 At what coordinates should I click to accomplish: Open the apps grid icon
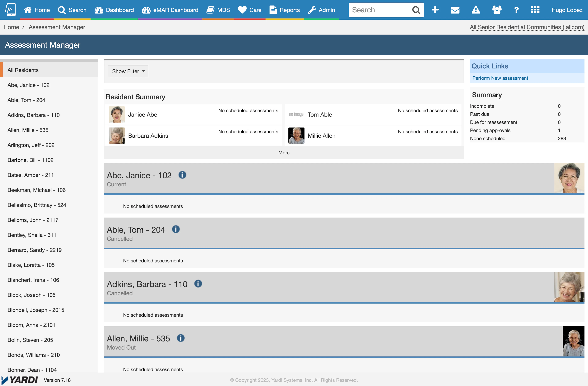pyautogui.click(x=535, y=10)
